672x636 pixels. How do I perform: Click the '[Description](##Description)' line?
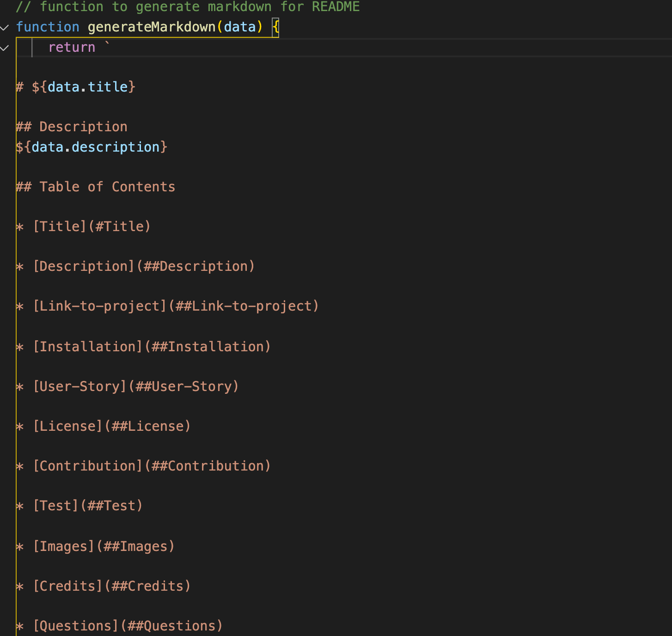135,266
